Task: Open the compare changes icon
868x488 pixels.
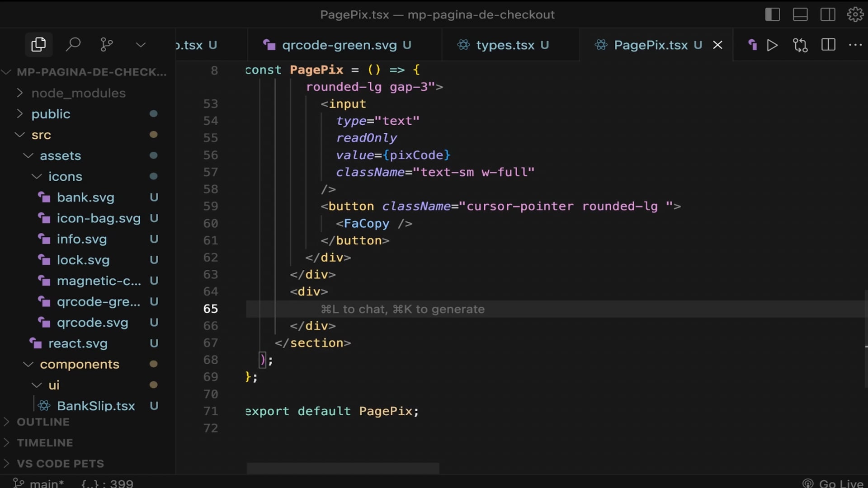Action: (800, 45)
